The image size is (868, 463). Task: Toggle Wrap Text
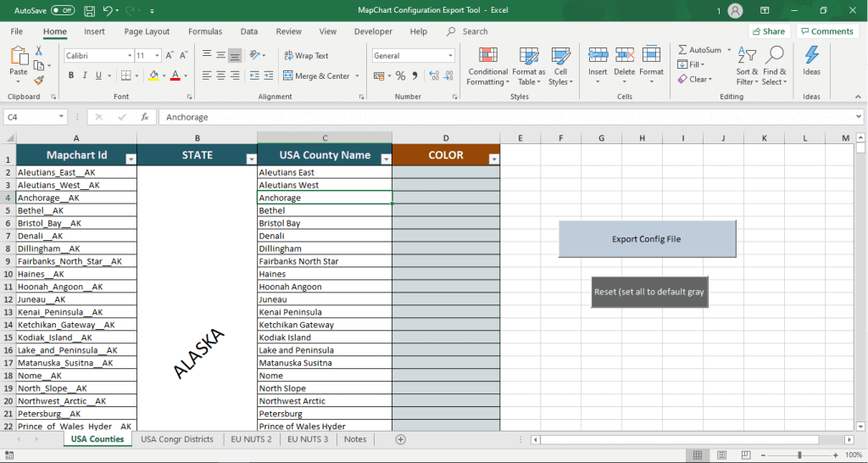(306, 55)
